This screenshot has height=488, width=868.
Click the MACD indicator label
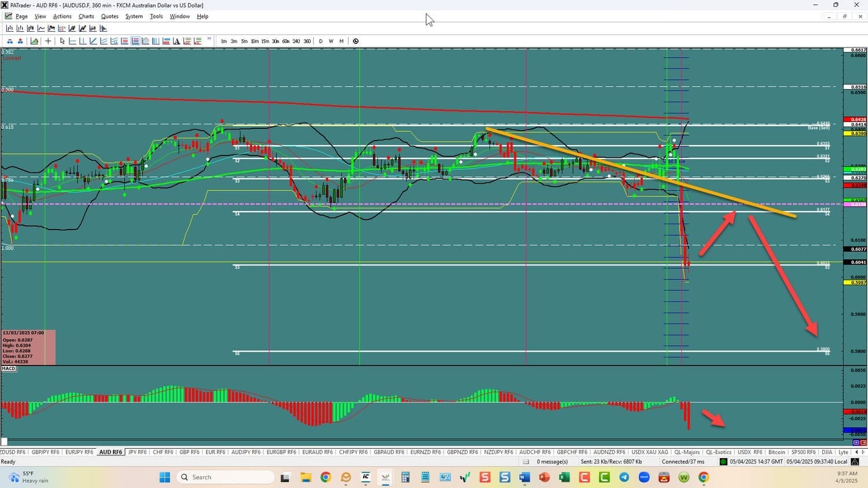tap(9, 368)
